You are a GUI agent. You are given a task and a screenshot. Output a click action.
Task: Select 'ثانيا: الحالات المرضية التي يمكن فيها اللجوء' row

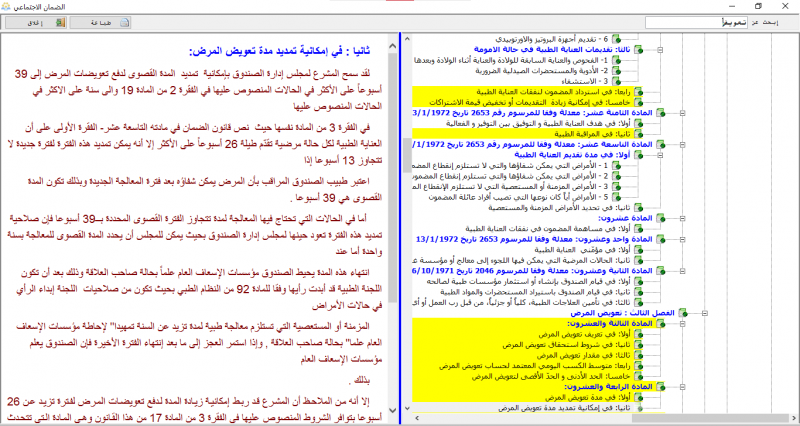(x=521, y=261)
